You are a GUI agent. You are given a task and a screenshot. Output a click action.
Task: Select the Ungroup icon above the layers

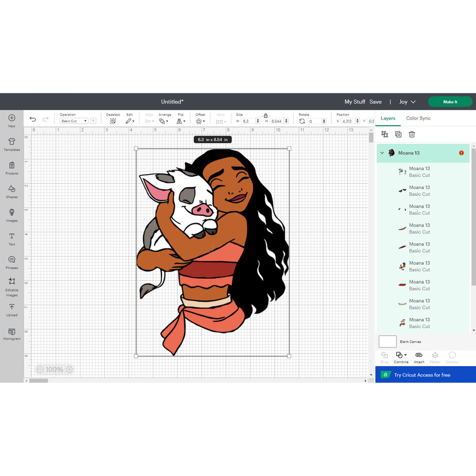(385, 134)
